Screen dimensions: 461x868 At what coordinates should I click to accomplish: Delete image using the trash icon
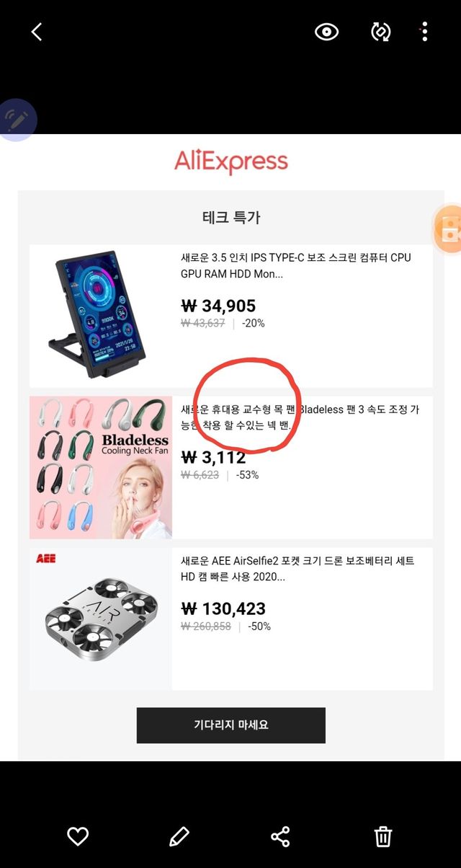[x=383, y=836]
